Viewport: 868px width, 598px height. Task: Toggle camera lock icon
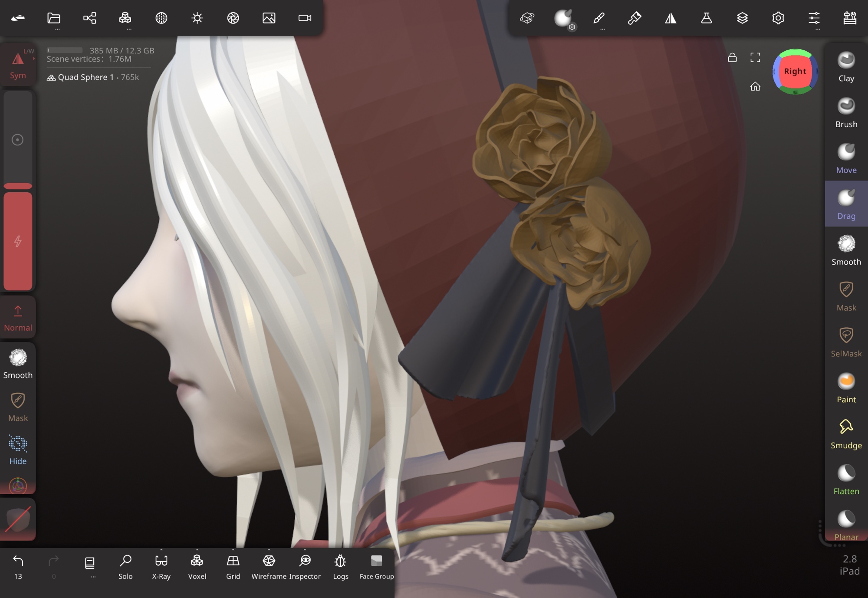[x=732, y=58]
